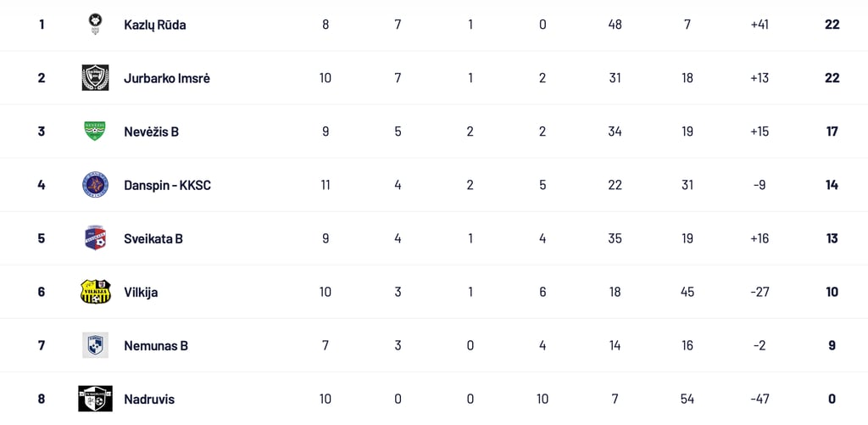Image resolution: width=868 pixels, height=425 pixels.
Task: Click the Jurbarko Imsrė team crest
Action: coord(95,78)
